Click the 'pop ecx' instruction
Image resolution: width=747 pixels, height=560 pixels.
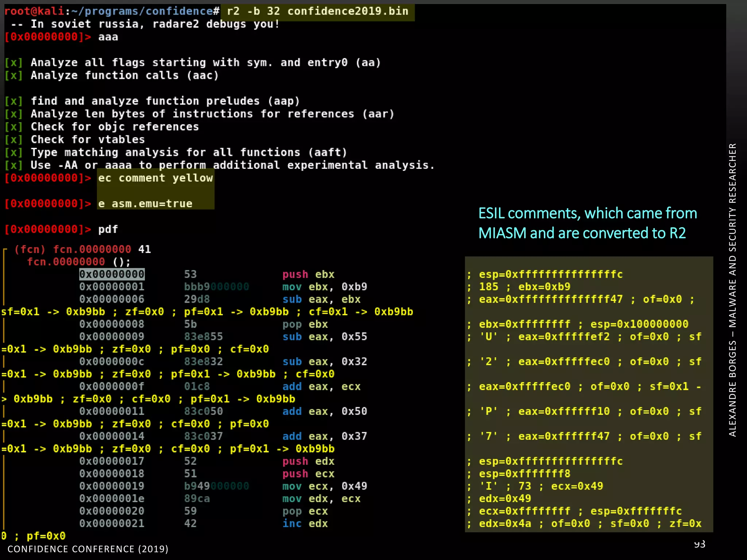[305, 511]
